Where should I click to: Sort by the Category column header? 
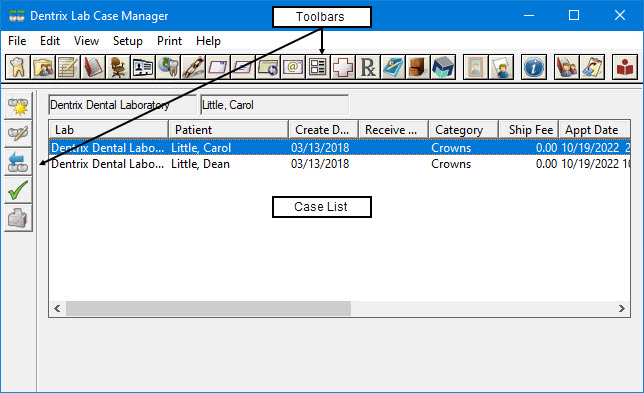[x=463, y=130]
